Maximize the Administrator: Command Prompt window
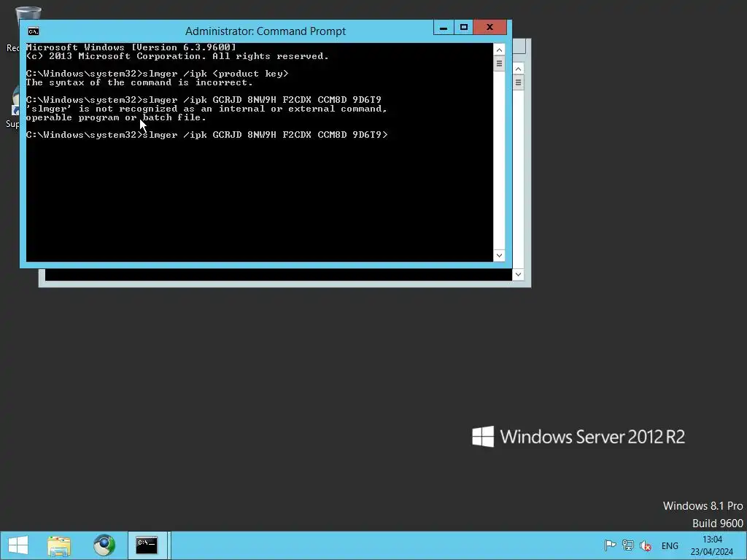This screenshot has width=747, height=560. point(463,27)
